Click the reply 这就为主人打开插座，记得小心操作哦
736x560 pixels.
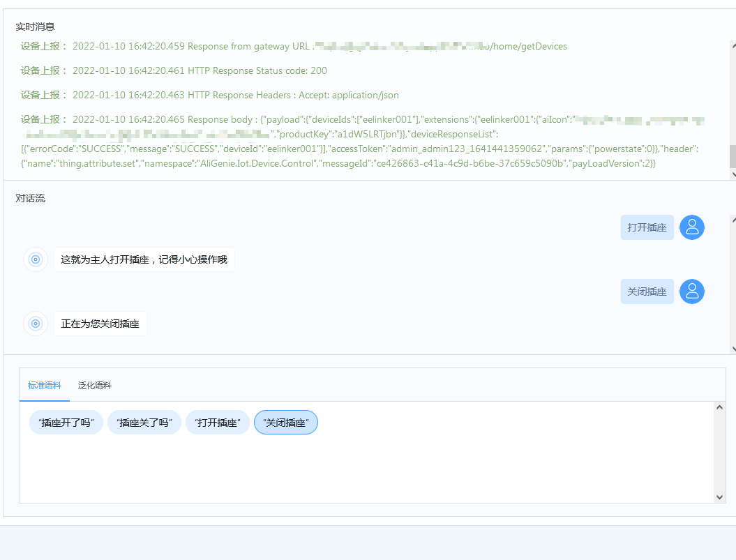click(144, 259)
